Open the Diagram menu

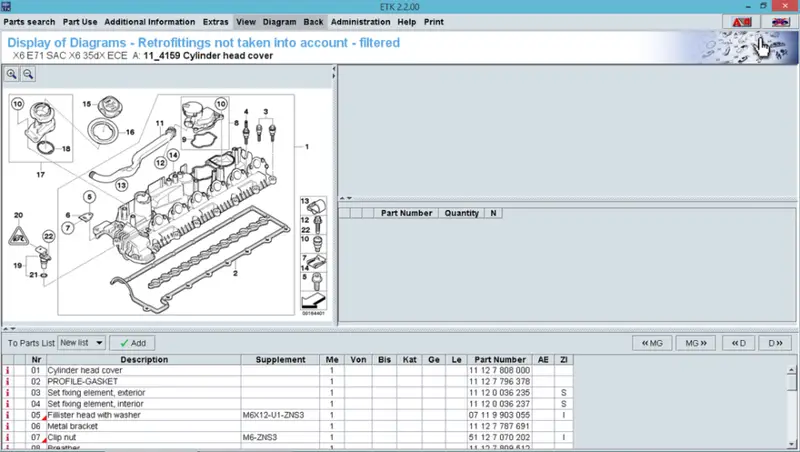[x=279, y=22]
